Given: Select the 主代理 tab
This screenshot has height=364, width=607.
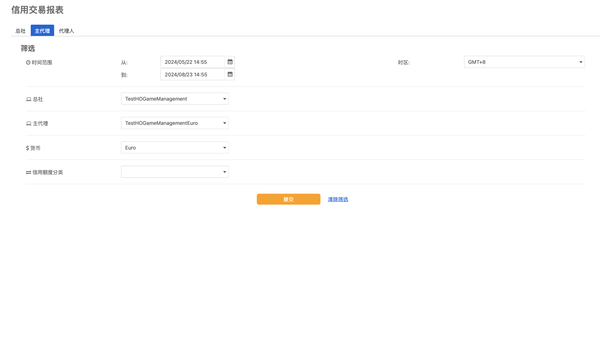Looking at the screenshot, I should (x=42, y=31).
